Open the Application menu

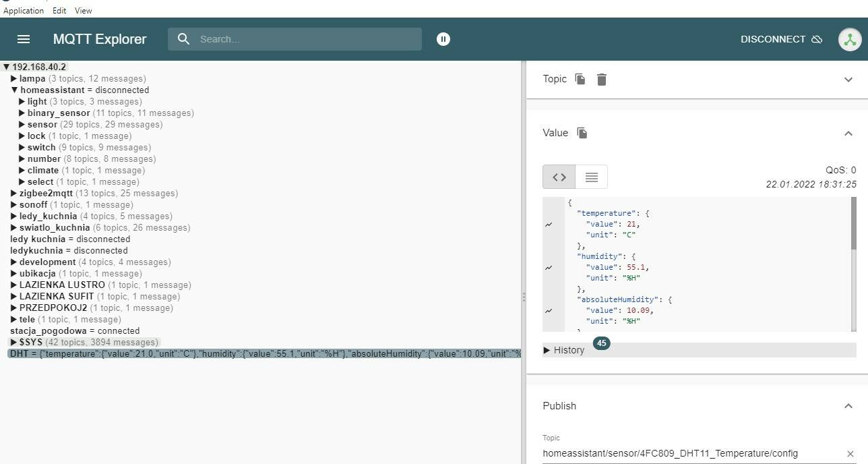[24, 11]
